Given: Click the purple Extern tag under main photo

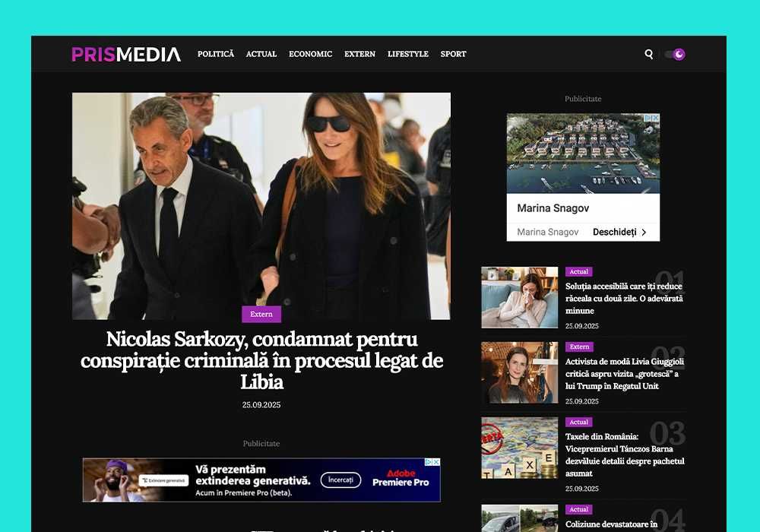Looking at the screenshot, I should pyautogui.click(x=261, y=314).
